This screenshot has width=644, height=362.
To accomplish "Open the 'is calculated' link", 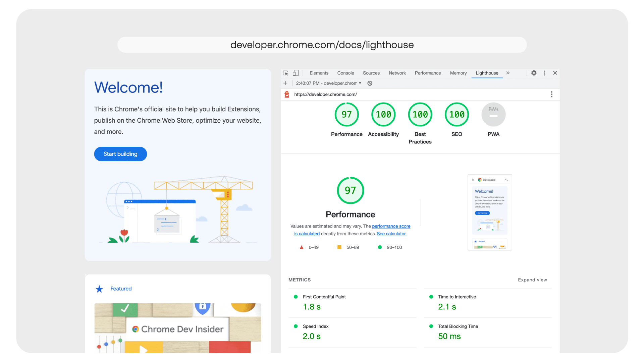I will (307, 234).
